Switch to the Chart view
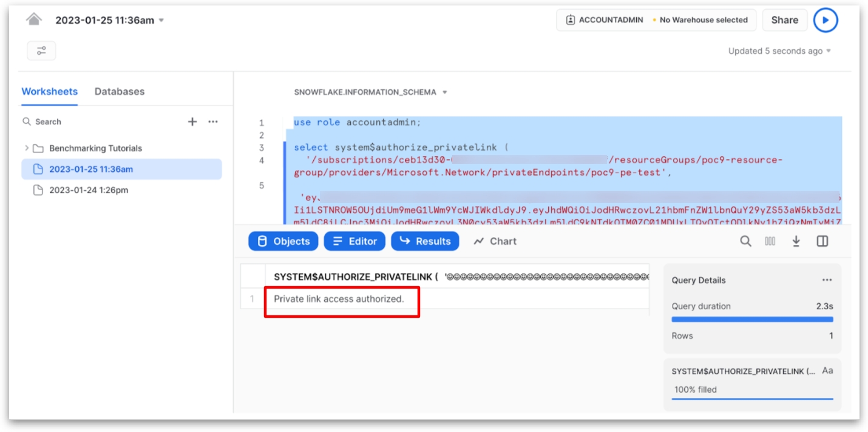Viewport: 868px width, 432px height. click(x=495, y=241)
